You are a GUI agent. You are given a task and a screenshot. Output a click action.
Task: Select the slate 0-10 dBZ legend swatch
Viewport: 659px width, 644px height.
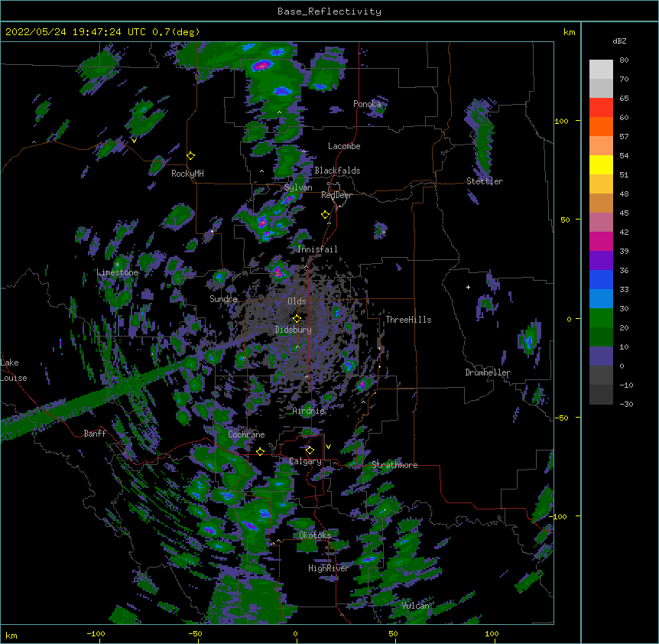[x=601, y=356]
